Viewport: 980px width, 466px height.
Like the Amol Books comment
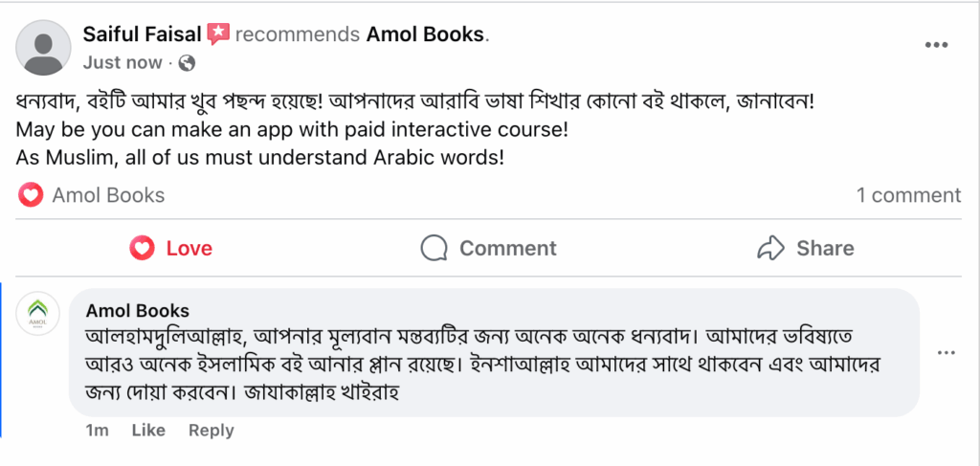click(x=148, y=431)
